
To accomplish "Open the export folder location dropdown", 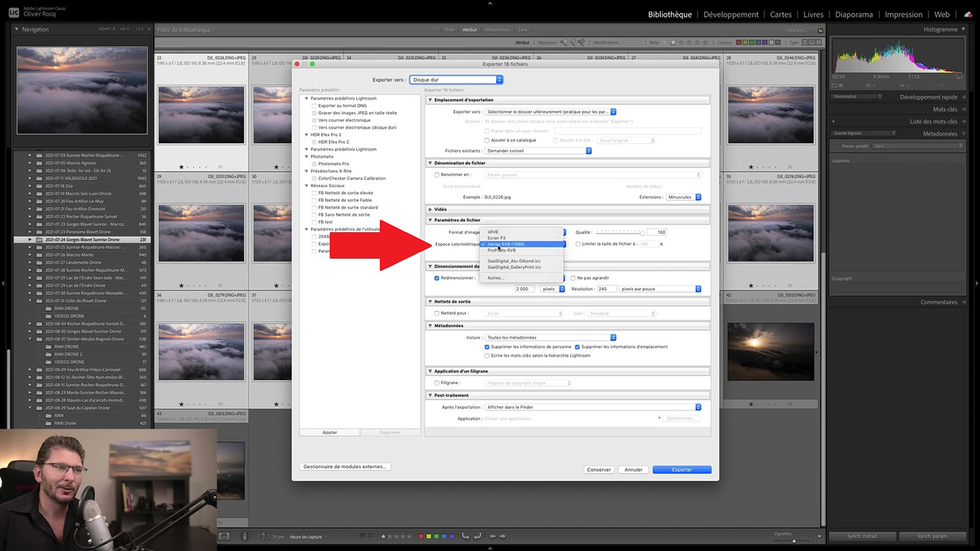I will click(551, 112).
